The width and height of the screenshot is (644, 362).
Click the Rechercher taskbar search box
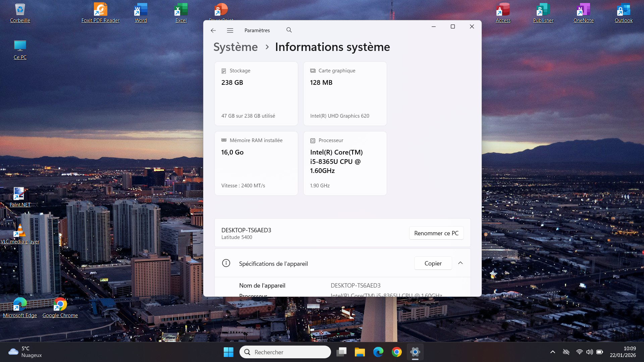pos(285,352)
